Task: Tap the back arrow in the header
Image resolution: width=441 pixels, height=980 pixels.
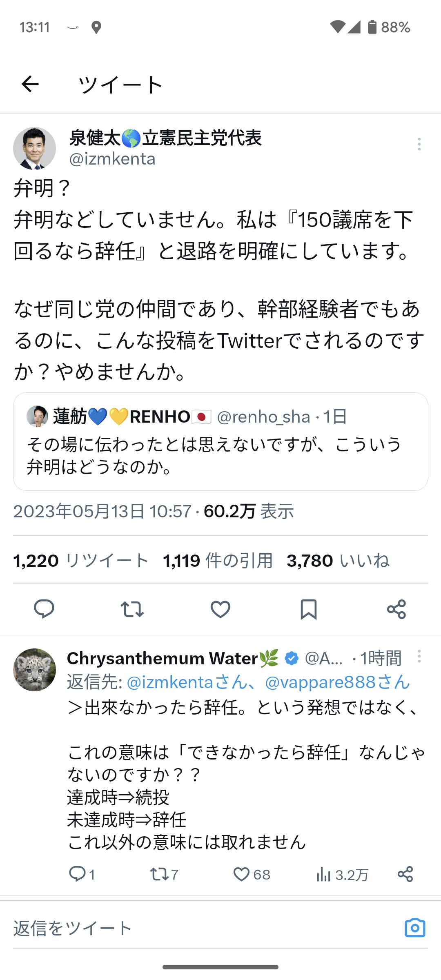Action: [30, 85]
